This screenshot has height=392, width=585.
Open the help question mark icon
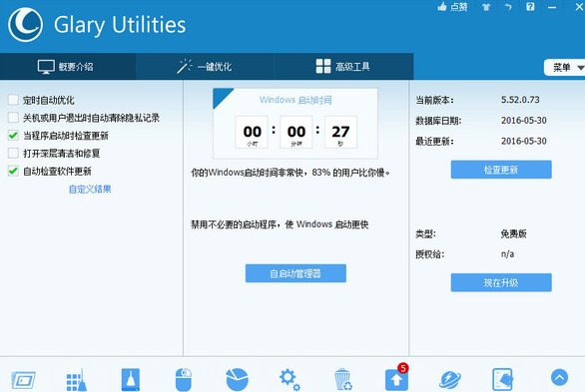point(530,7)
